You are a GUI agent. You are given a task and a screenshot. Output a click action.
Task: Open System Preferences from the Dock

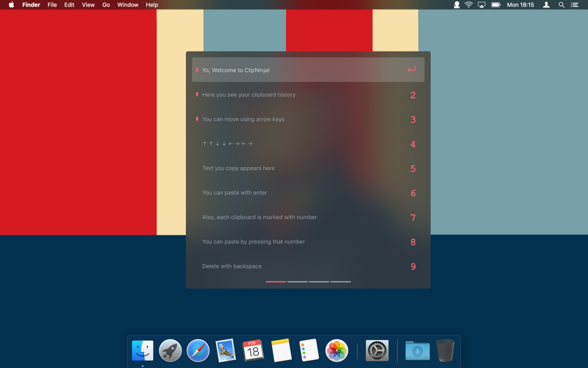pos(377,350)
